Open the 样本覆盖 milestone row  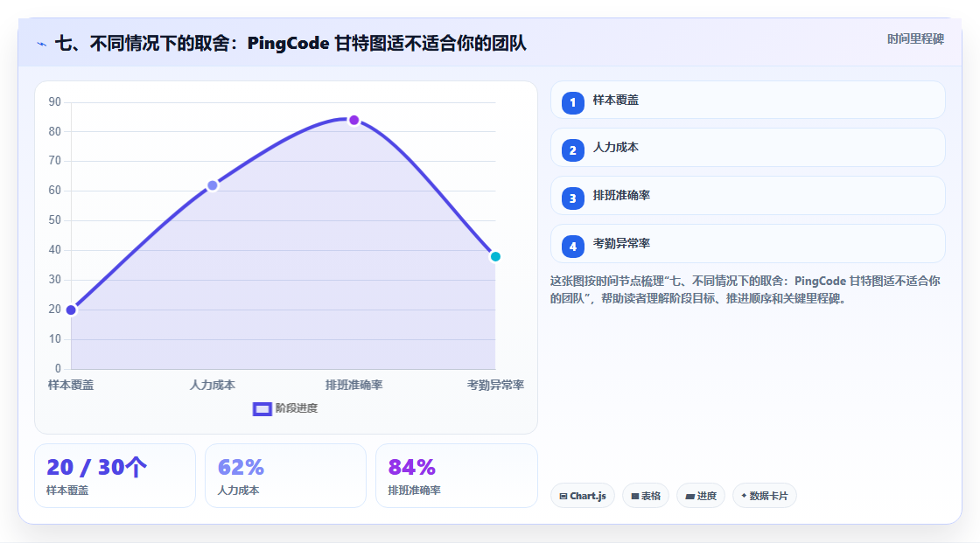pyautogui.click(x=747, y=100)
